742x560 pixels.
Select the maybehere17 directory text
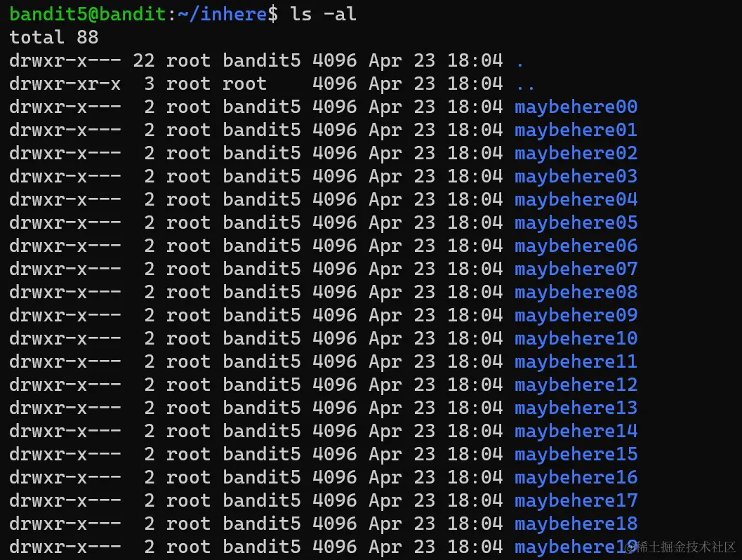(576, 500)
